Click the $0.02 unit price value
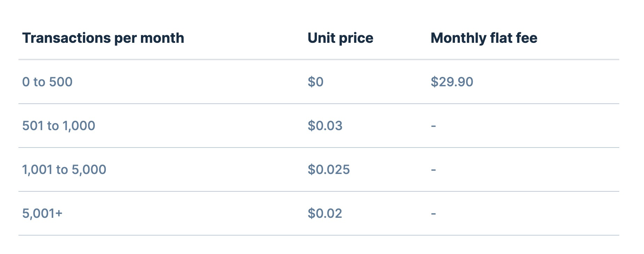Screen dimensions: 644x254 coord(325,213)
